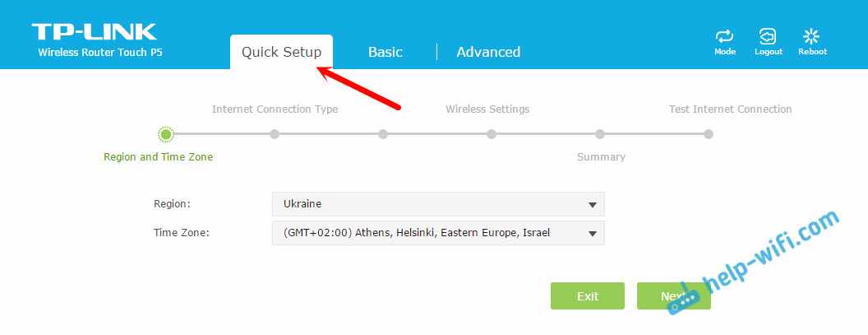The height and width of the screenshot is (335, 868).
Task: Click the Wireless Settings step label
Action: tap(487, 109)
